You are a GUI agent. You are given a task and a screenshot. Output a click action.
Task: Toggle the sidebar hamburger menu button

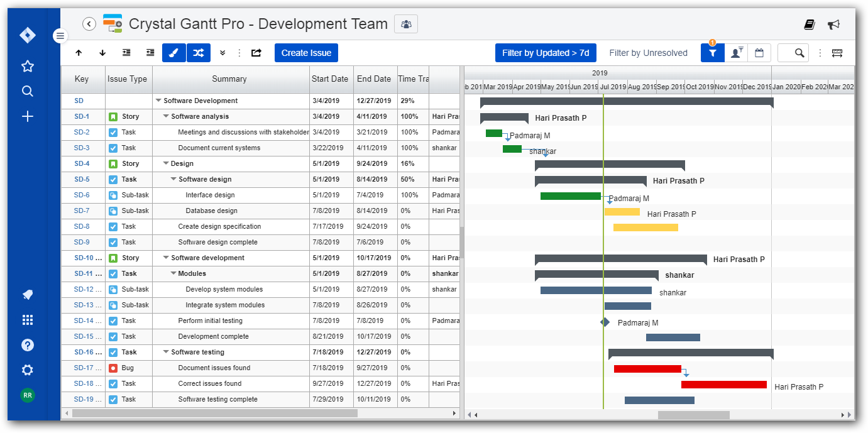(60, 36)
